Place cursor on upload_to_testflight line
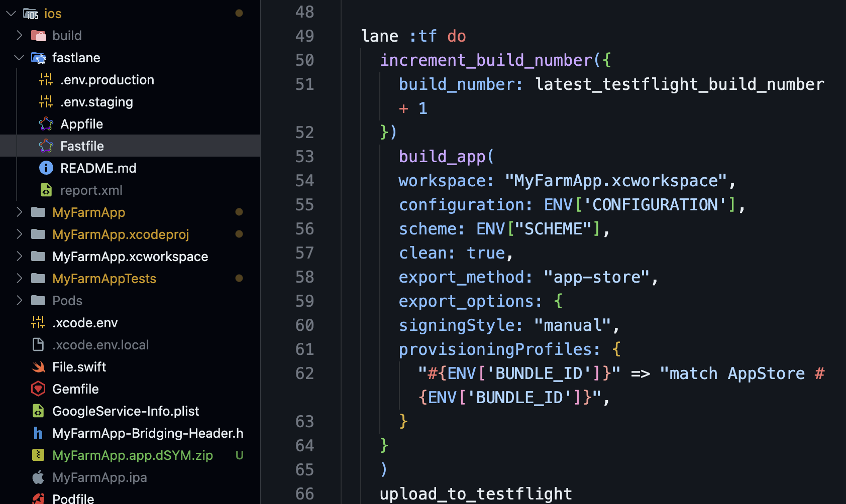 (475, 494)
